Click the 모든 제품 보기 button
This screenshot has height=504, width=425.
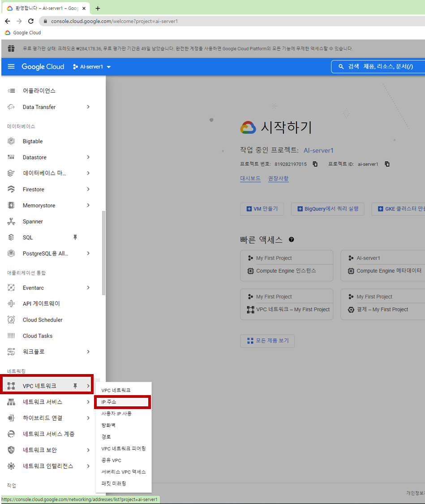[267, 341]
